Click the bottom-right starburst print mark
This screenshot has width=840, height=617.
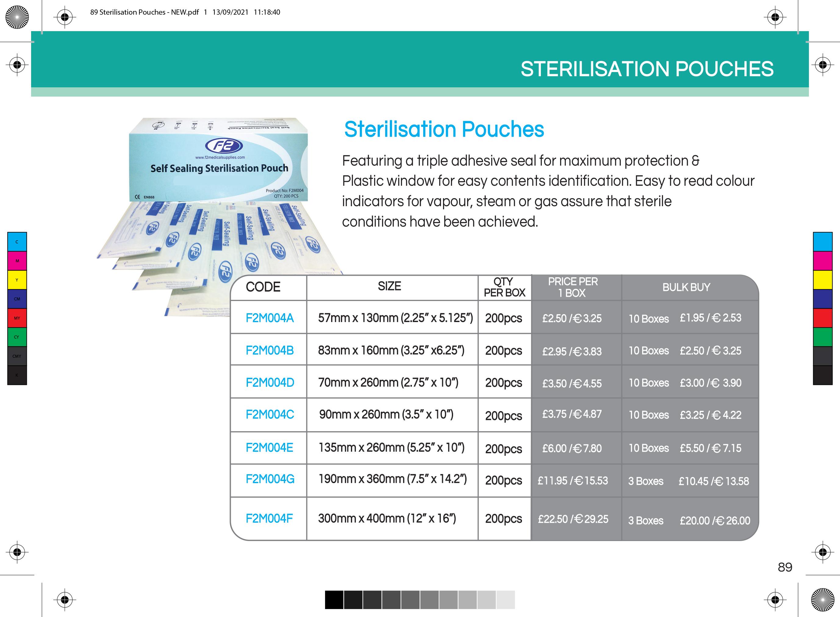click(x=823, y=600)
